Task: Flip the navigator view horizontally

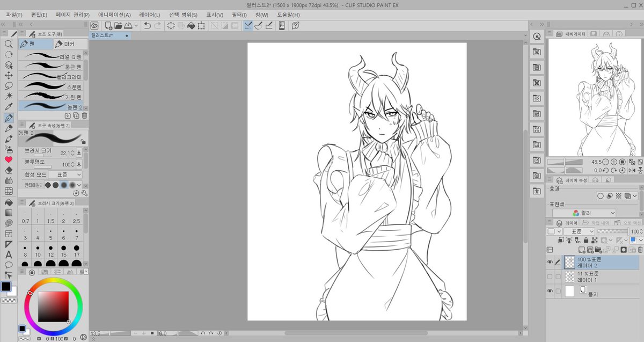Action: tap(631, 170)
